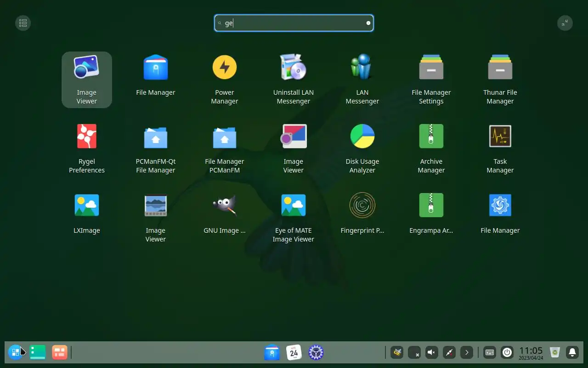Image resolution: width=588 pixels, height=368 pixels.
Task: Open LXImage app
Action: tap(87, 214)
